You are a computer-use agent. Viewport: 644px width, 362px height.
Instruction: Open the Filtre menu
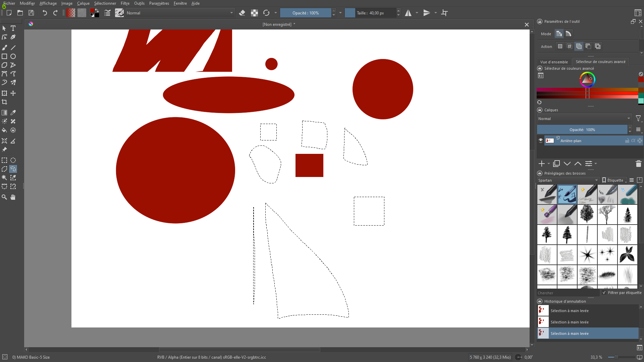tap(125, 3)
